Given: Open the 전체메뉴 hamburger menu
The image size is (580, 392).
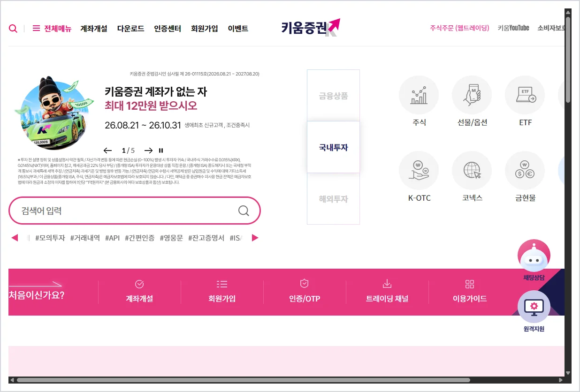Looking at the screenshot, I should tap(52, 29).
